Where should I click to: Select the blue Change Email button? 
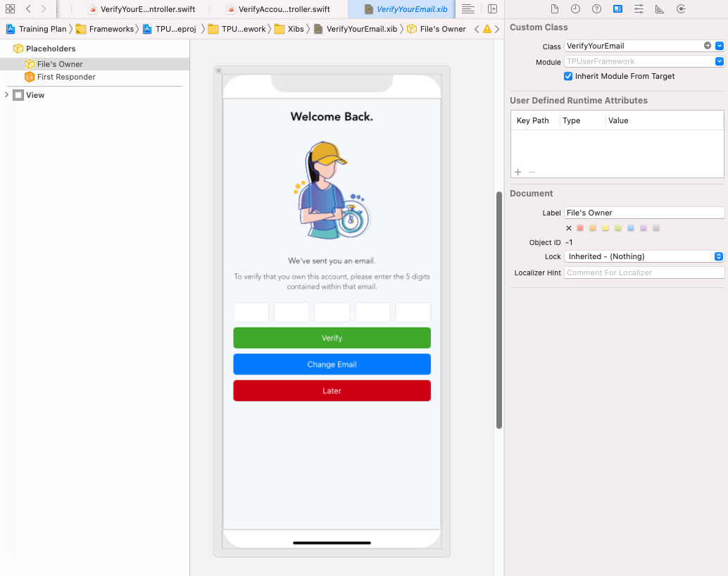point(332,364)
